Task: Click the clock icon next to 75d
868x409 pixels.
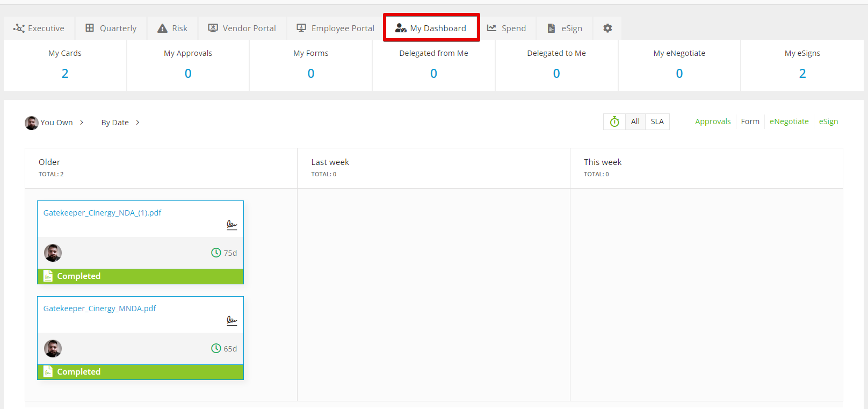Action: click(x=216, y=253)
